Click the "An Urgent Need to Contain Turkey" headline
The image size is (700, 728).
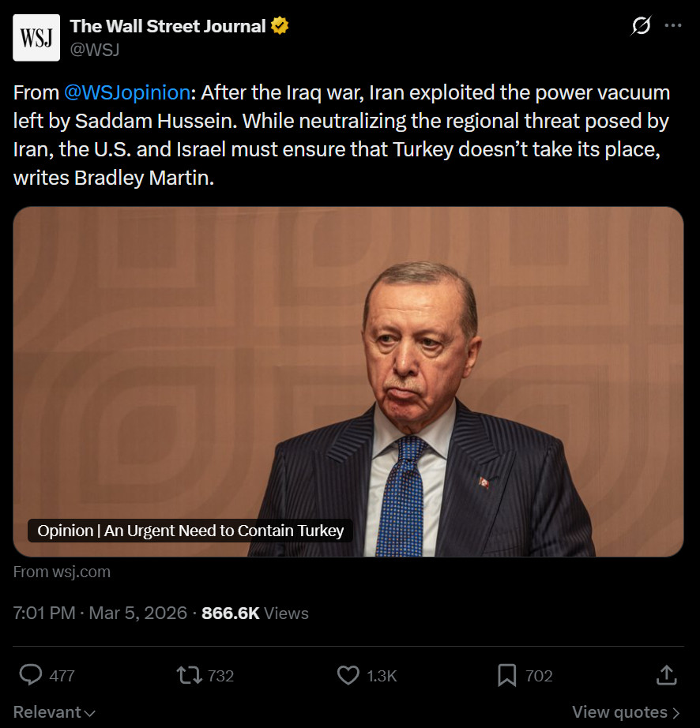coord(190,531)
